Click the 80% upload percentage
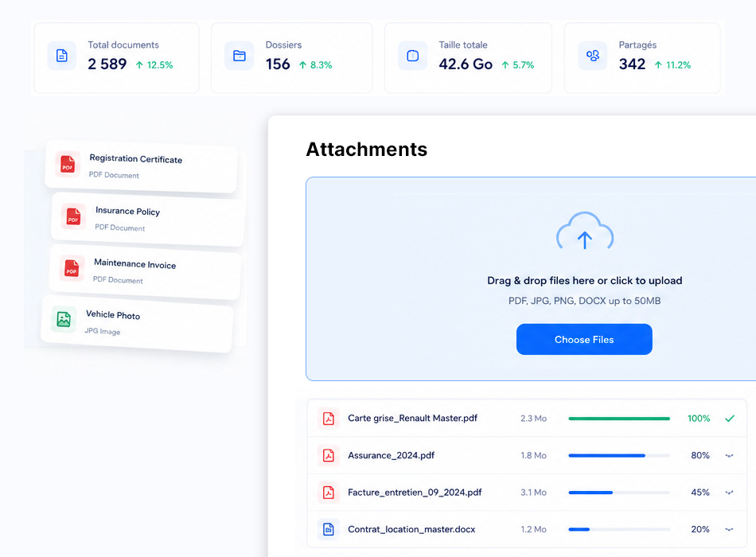756x557 pixels. [700, 455]
